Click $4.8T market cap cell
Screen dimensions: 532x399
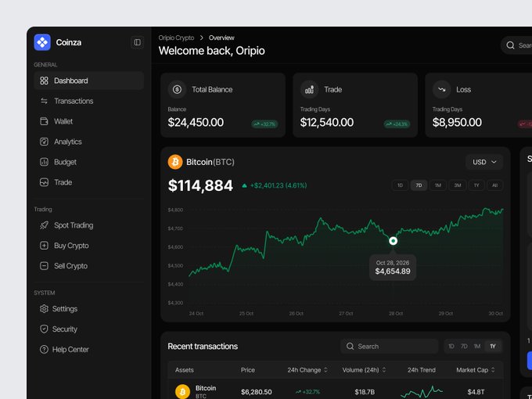[x=476, y=392]
